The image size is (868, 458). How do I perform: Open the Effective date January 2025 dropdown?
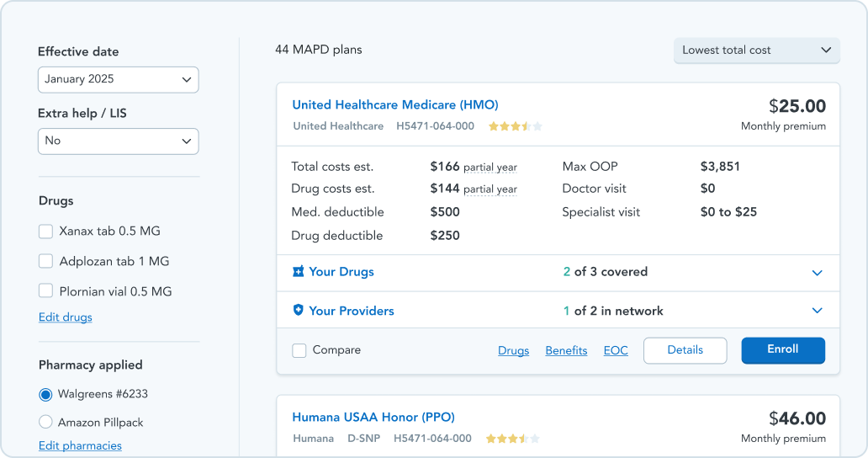[119, 80]
